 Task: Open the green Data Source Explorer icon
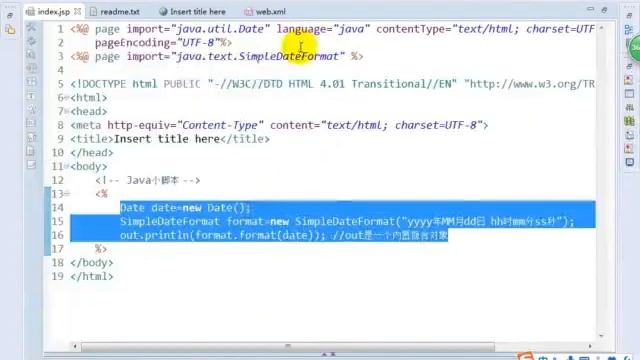(x=629, y=121)
